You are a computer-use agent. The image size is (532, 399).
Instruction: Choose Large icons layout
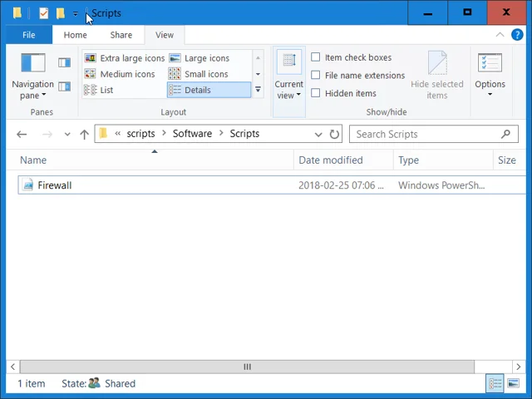click(199, 58)
